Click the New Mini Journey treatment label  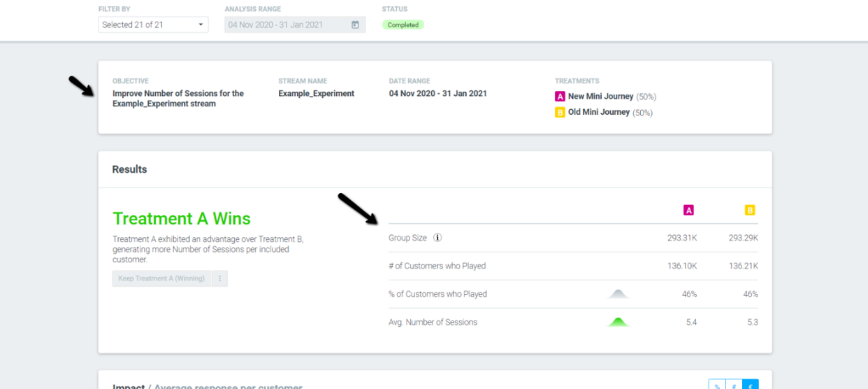point(600,97)
